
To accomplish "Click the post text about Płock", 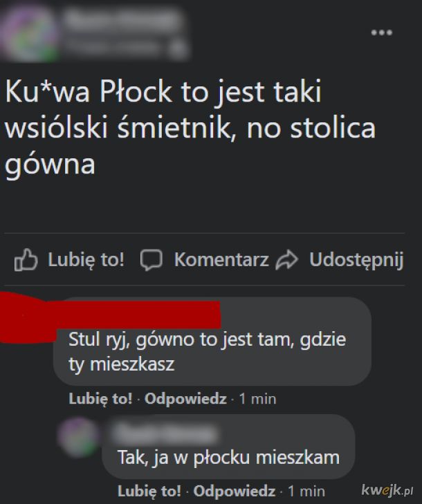I will point(190,128).
